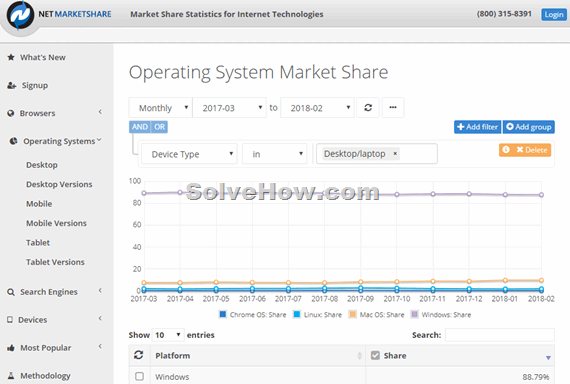Open the Tablet submenu item
The image size is (570, 384).
38,243
